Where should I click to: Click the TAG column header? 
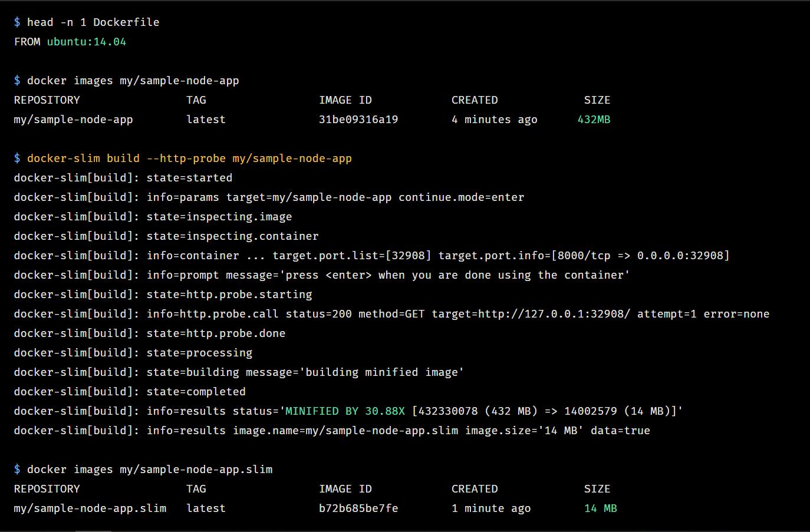[x=196, y=100]
